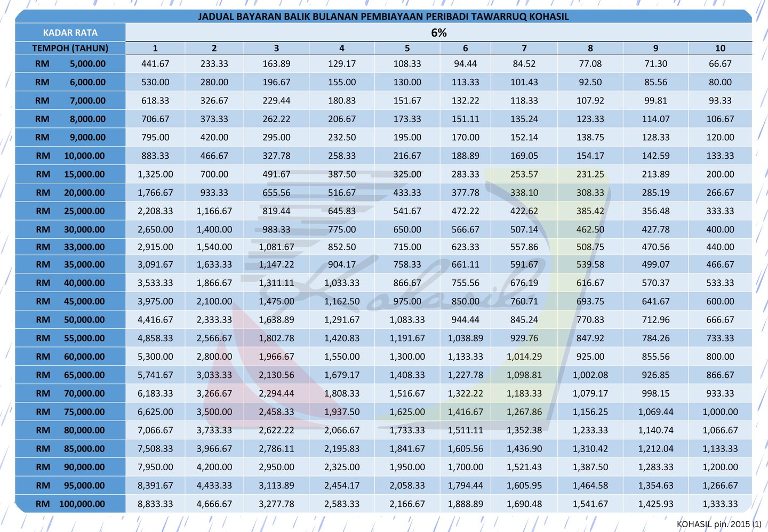Click 441.67 in the RM 5,000 row

pyautogui.click(x=155, y=63)
